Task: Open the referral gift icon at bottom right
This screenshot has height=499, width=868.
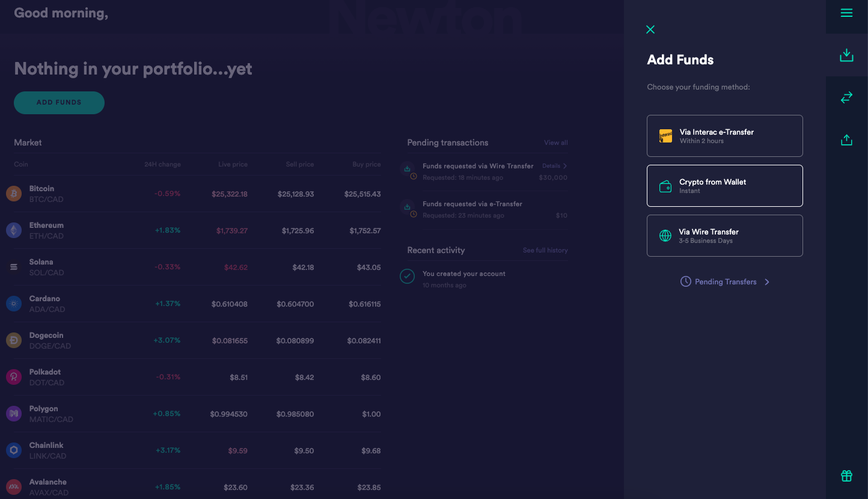Action: pyautogui.click(x=846, y=476)
